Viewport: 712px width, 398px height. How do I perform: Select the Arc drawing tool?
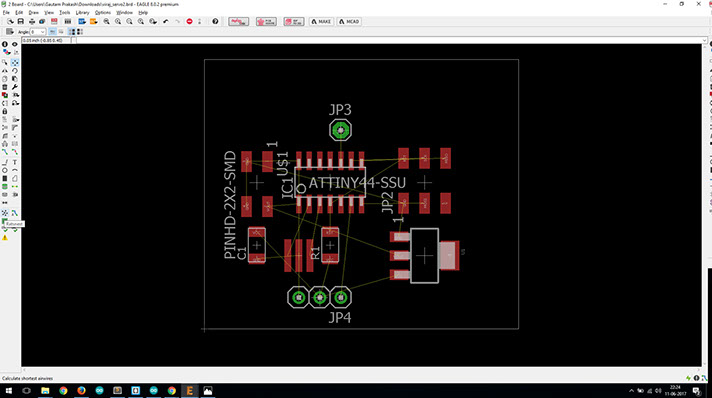point(15,170)
